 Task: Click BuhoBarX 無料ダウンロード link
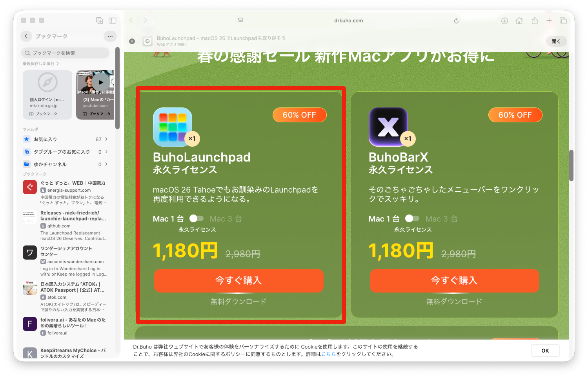pos(454,302)
